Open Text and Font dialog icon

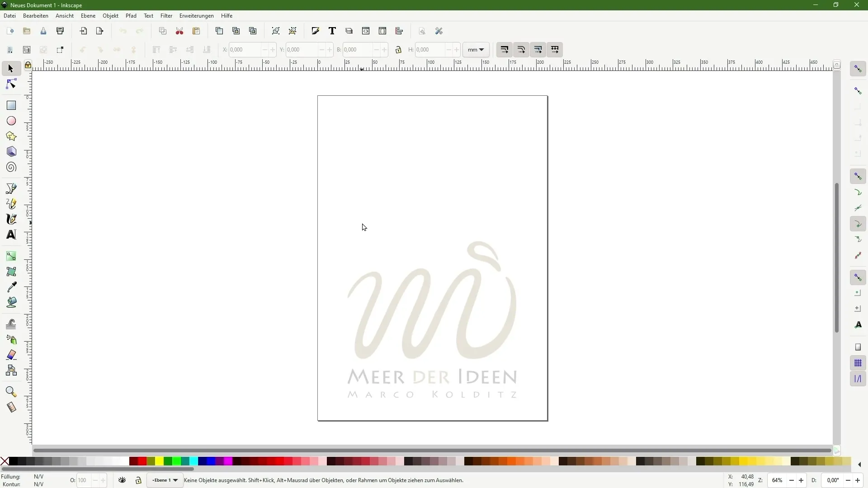[x=332, y=31]
